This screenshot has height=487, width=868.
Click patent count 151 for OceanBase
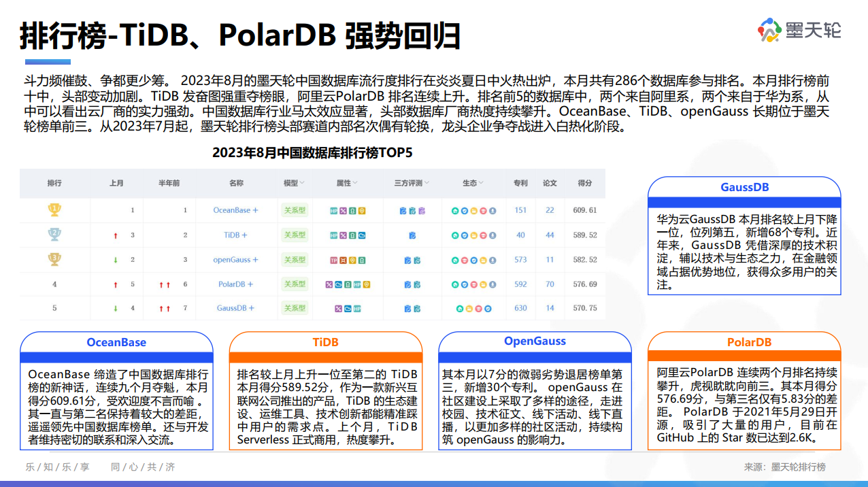point(520,210)
